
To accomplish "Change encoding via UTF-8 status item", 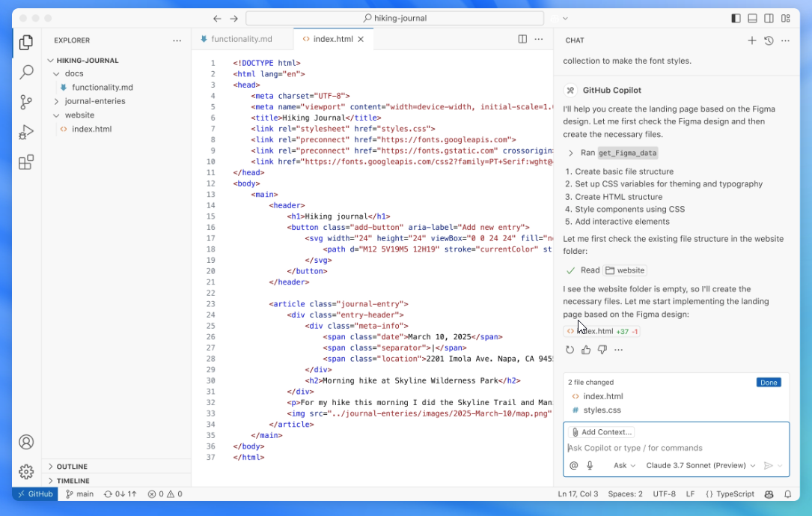I will [x=664, y=494].
